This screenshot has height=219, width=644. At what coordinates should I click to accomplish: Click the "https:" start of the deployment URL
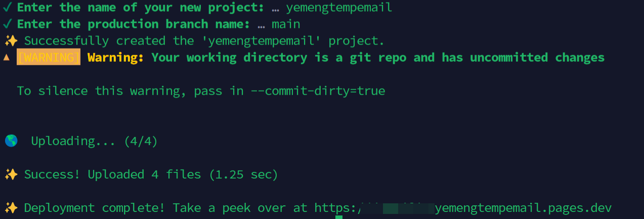point(335,208)
